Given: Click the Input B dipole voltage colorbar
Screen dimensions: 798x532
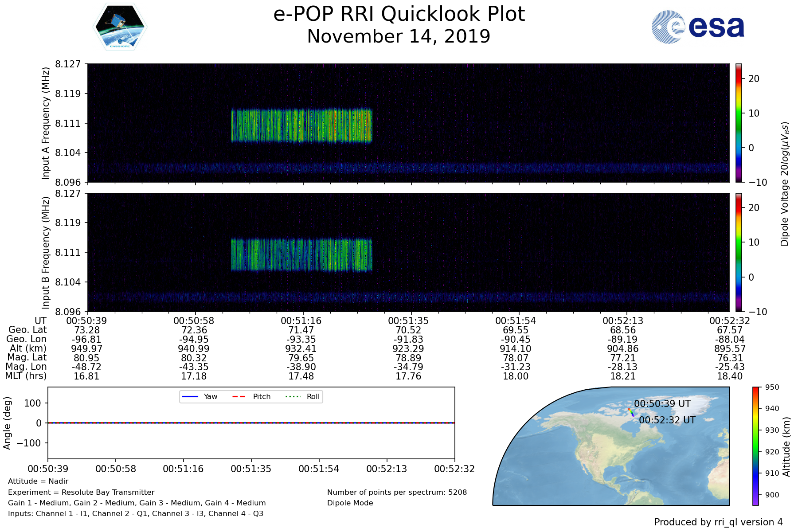Looking at the screenshot, I should tap(739, 252).
